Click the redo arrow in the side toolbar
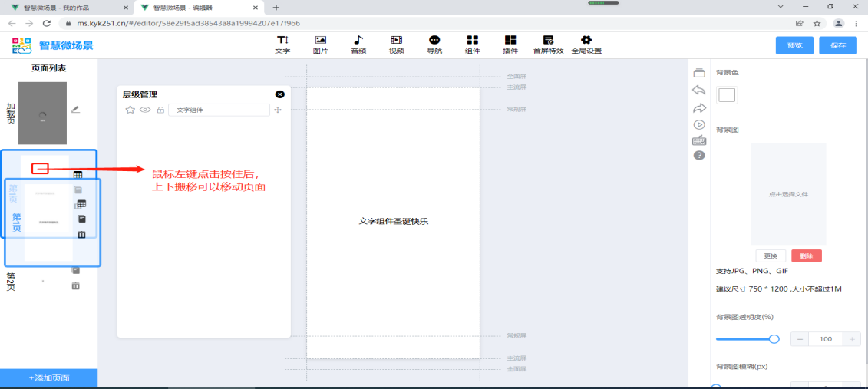Screen dimensions: 868x389 (x=699, y=107)
